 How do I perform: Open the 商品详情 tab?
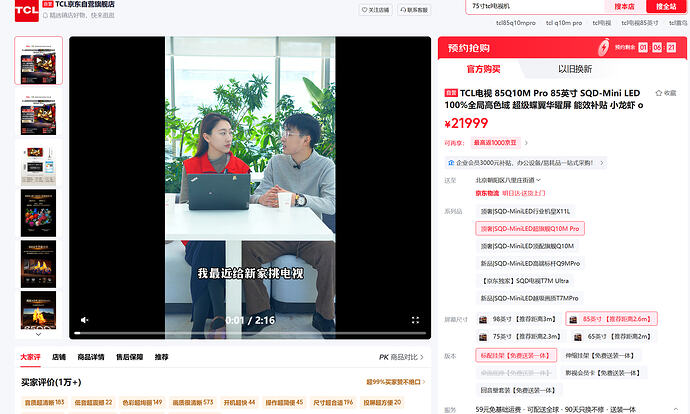91,357
